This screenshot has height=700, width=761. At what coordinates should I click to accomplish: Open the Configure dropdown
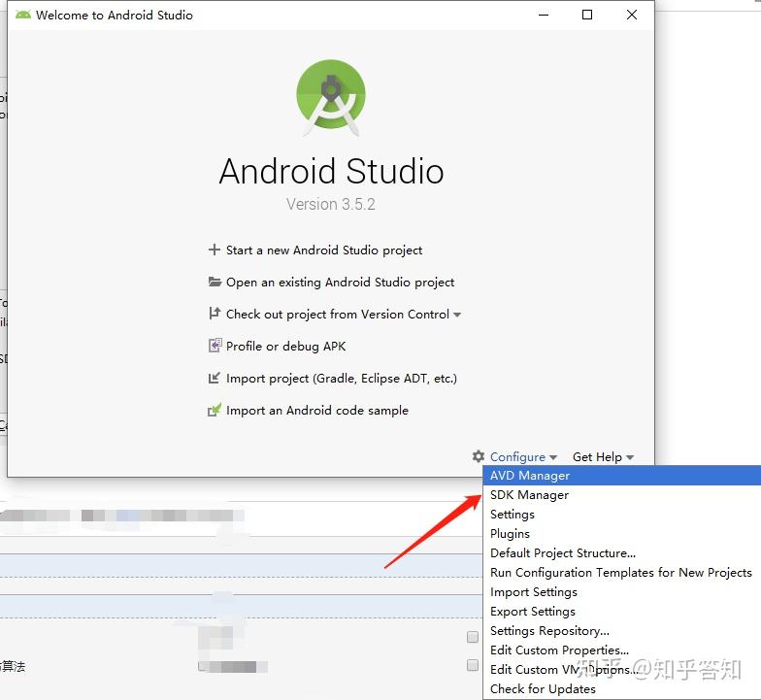523,456
